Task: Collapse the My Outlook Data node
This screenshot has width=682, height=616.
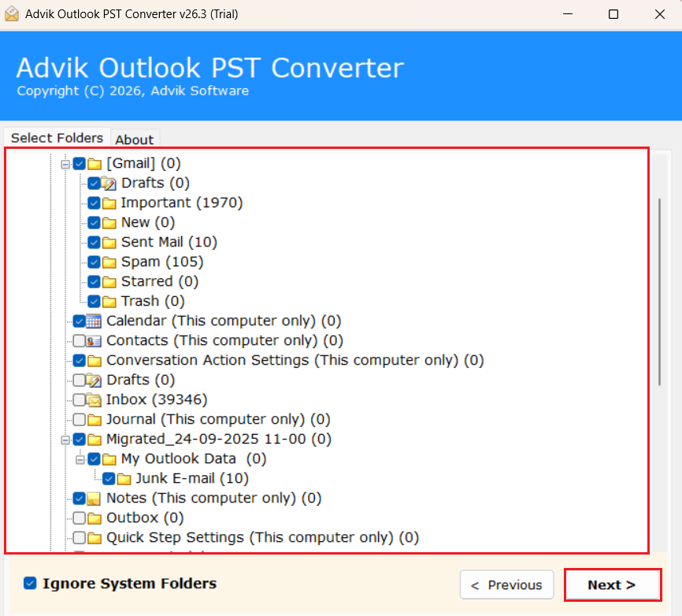Action: pos(80,460)
